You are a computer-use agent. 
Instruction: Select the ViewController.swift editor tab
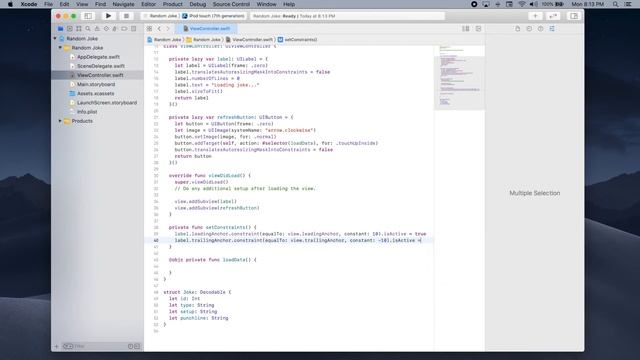pyautogui.click(x=207, y=29)
